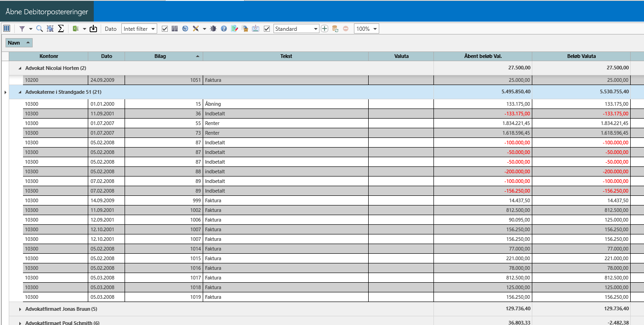Select the Bilag cell 73
Viewport: 644px width, 325px height.
pyautogui.click(x=164, y=133)
